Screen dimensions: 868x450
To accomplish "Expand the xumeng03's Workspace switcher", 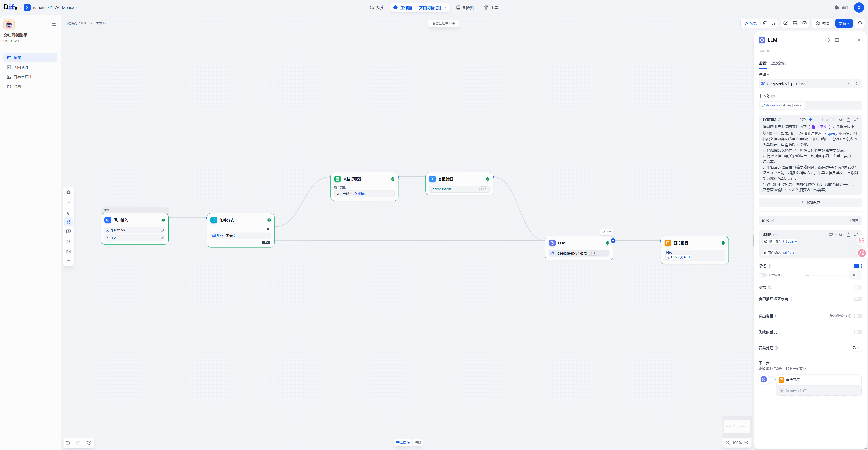I will [51, 7].
